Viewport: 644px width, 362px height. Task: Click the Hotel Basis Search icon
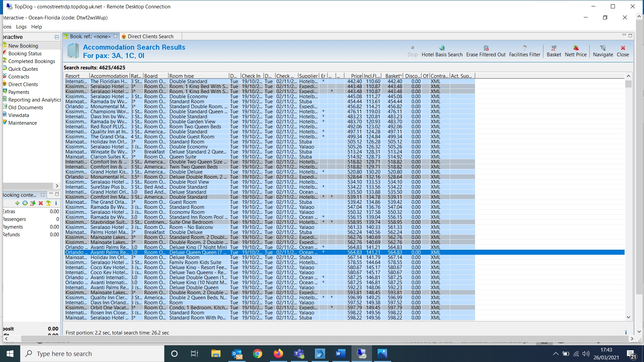pos(442,48)
